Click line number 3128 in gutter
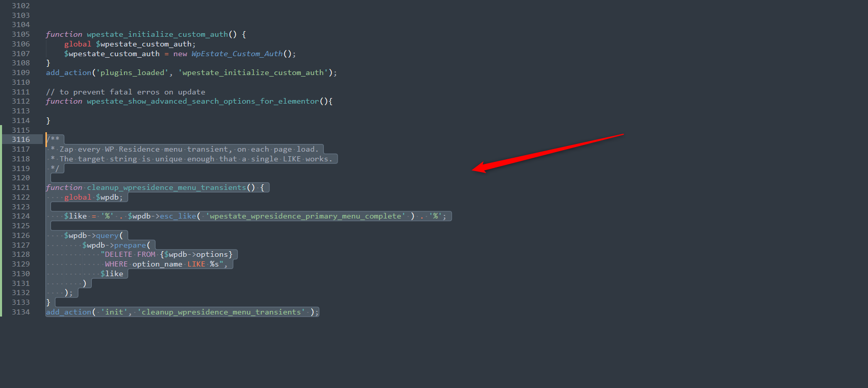868x388 pixels. coord(21,254)
